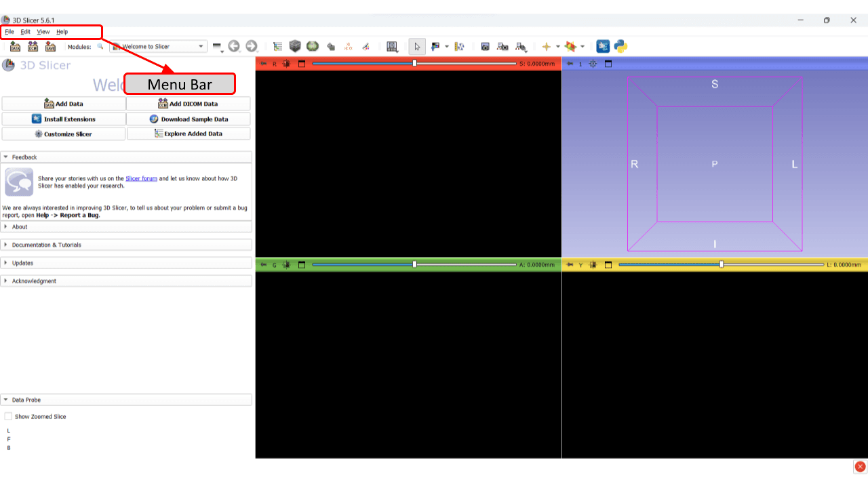Collapse the Data Probe panel
This screenshot has width=868, height=488.
pos(126,400)
